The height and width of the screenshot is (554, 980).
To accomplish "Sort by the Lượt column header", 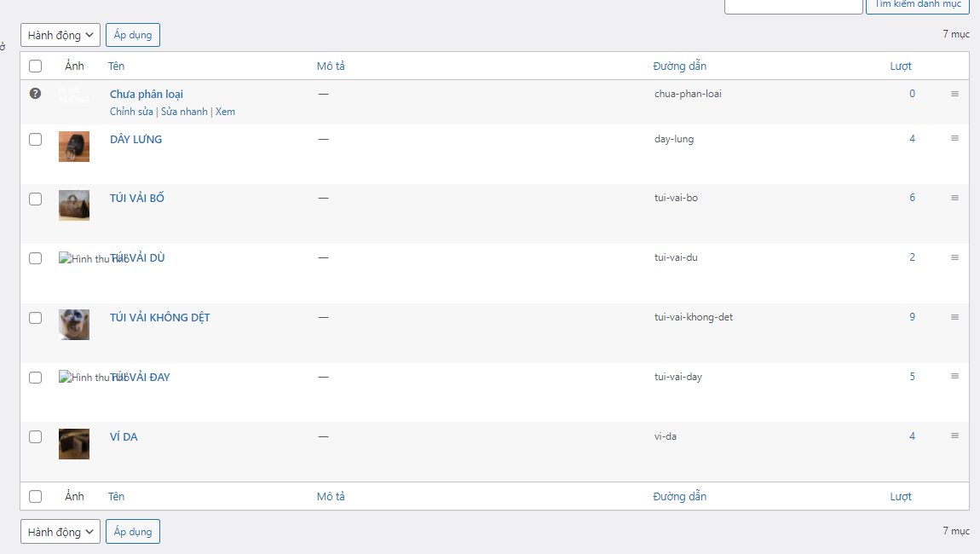I will pyautogui.click(x=901, y=66).
